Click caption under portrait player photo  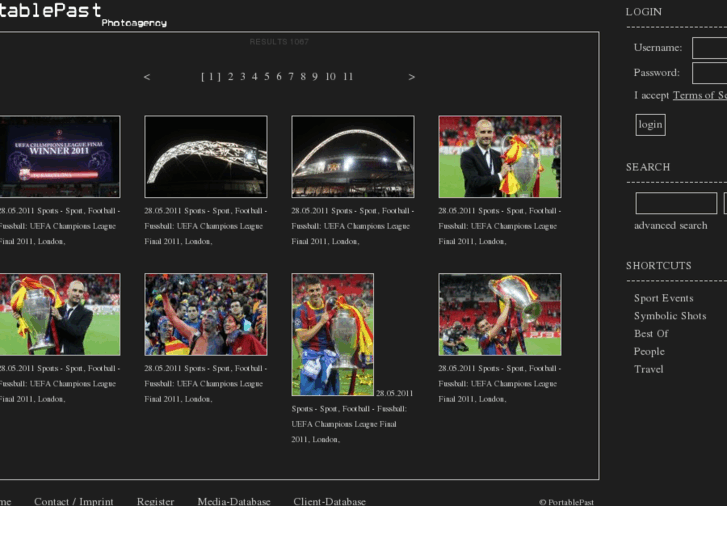coord(351,417)
